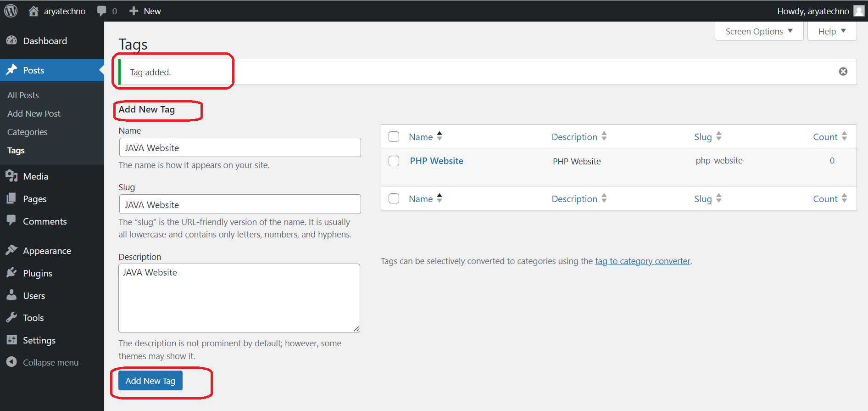
Task: Tick the checkbox for PHP Website tag
Action: [394, 161]
